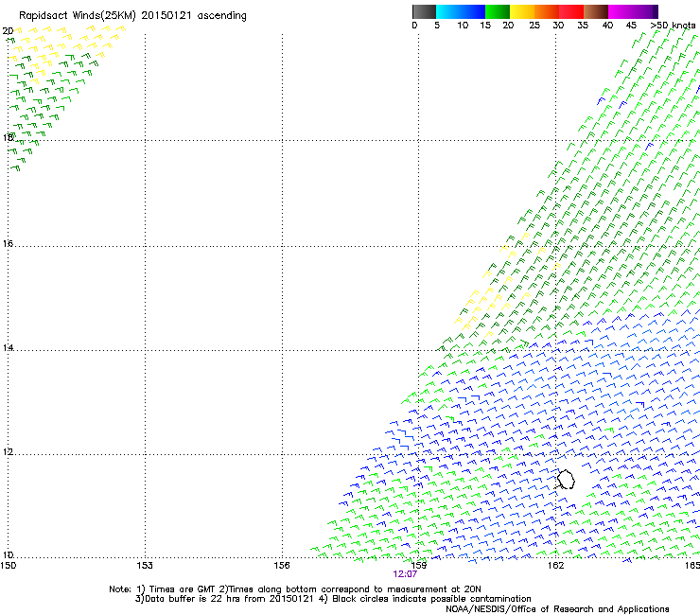Click the NOAA/NESDIS credit line
The image size is (700, 615).
pyautogui.click(x=557, y=608)
